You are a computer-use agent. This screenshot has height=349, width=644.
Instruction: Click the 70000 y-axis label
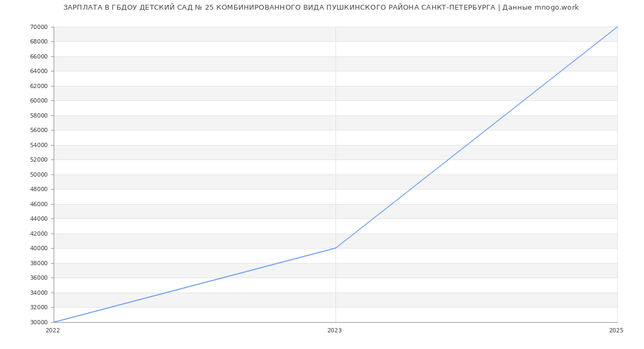click(39, 27)
